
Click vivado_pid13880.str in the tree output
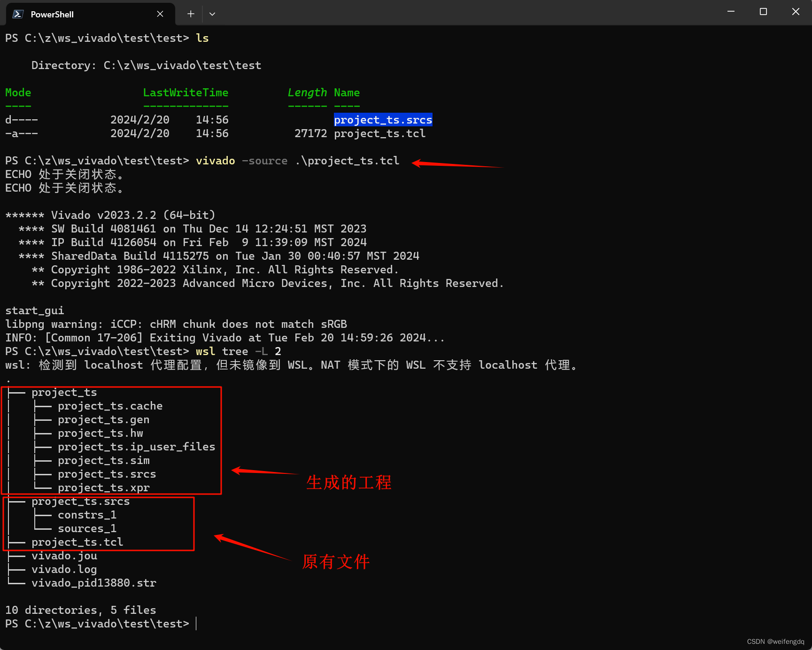pos(94,583)
